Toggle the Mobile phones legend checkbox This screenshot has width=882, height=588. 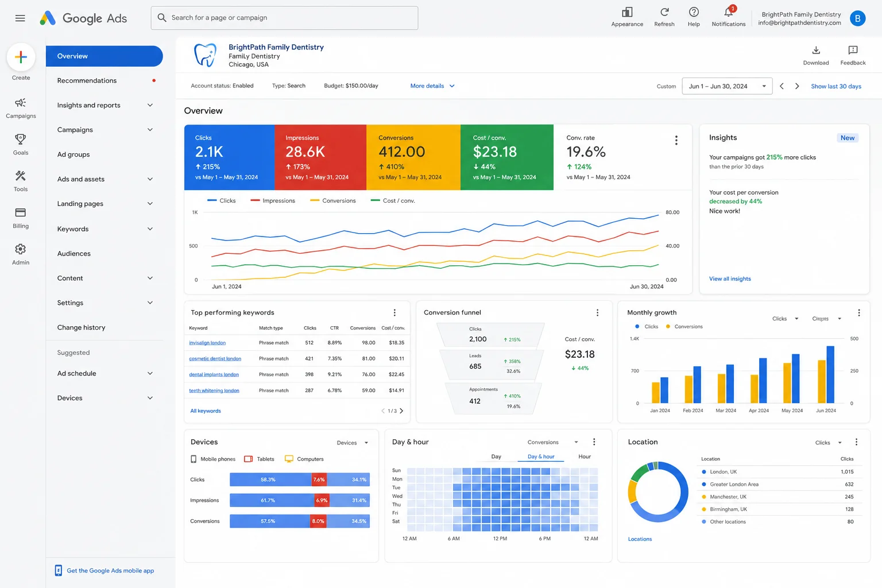point(194,459)
